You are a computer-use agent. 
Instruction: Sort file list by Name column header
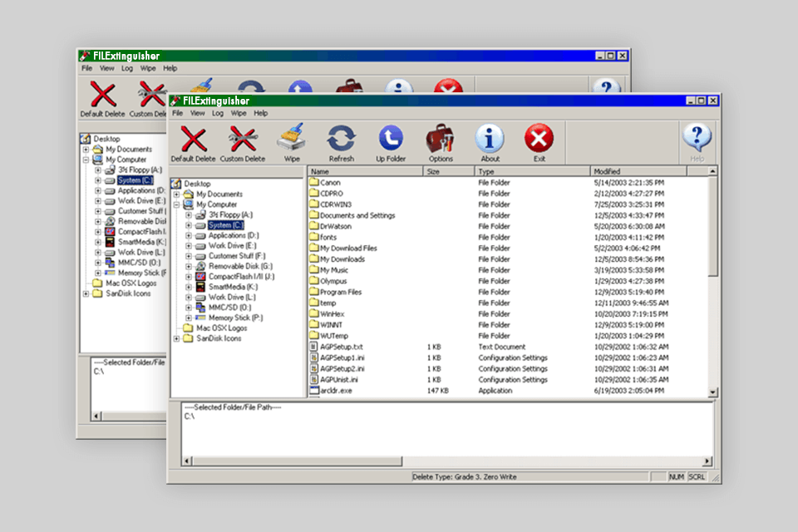(x=366, y=171)
